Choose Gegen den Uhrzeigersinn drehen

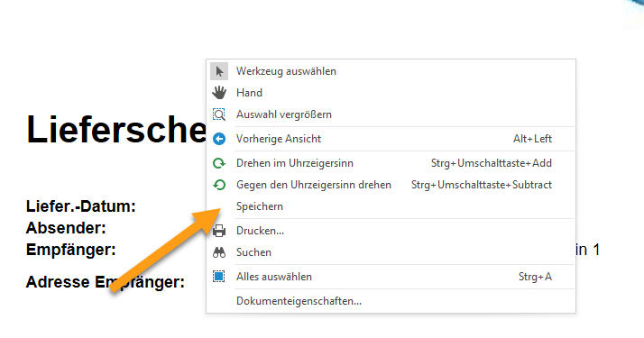391,185
